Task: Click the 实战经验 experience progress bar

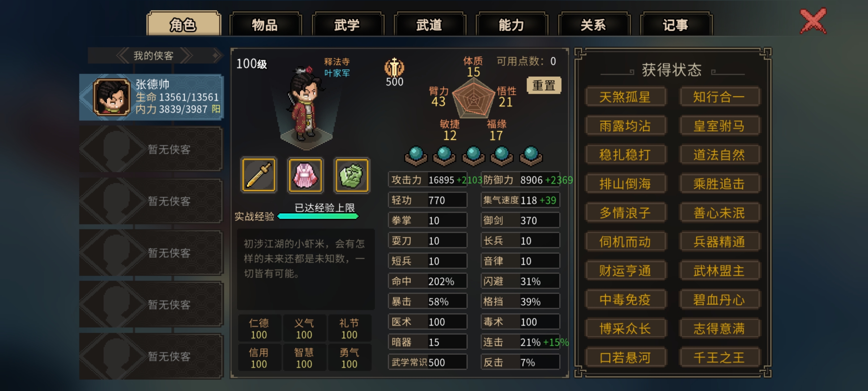Action: tap(318, 216)
